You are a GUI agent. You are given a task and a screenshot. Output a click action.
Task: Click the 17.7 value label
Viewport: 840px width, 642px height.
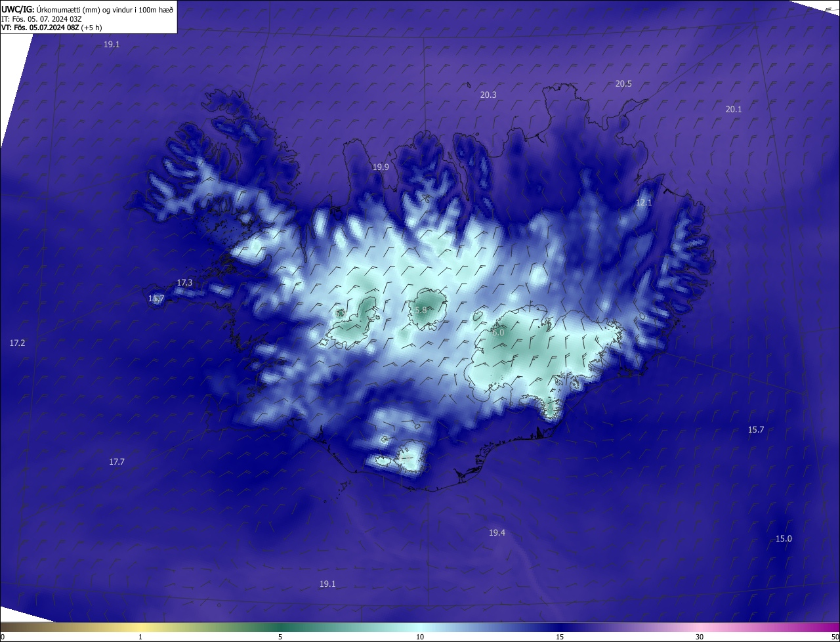pyautogui.click(x=116, y=461)
